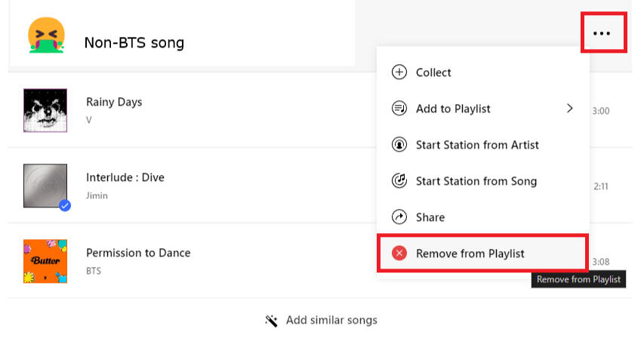Click the blue verified badge on Jimin
The width and height of the screenshot is (644, 338).
(x=65, y=205)
